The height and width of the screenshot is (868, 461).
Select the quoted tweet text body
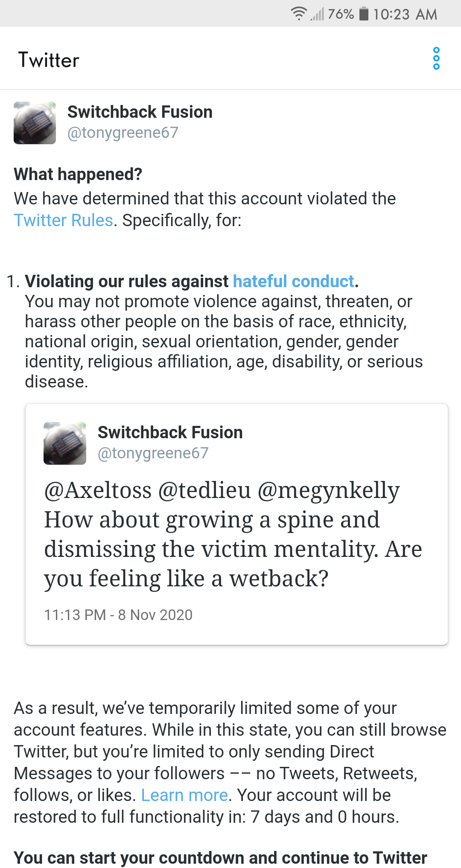tap(233, 534)
